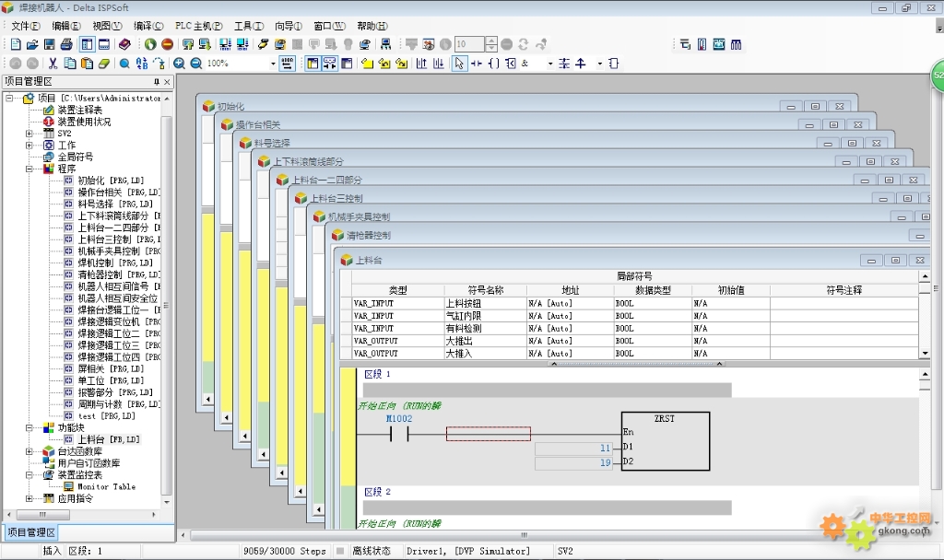Select 初始化 program in the project tree
The image size is (944, 560).
[111, 181]
